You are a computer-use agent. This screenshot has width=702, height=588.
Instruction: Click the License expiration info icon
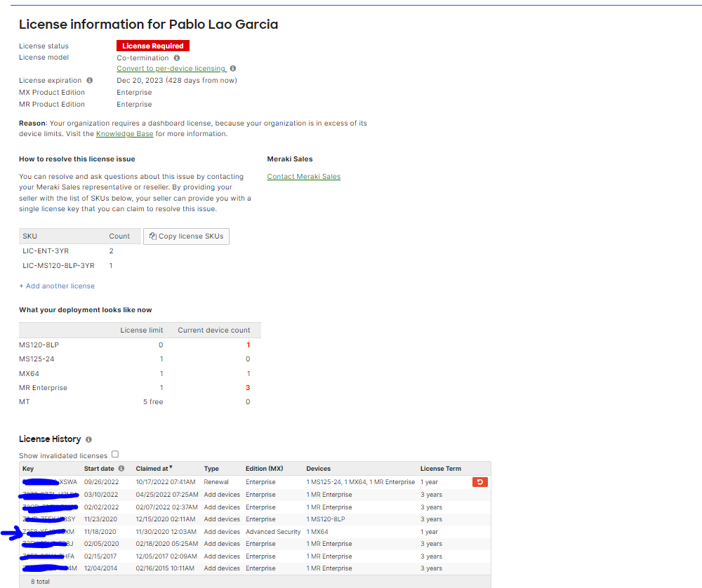90,81
